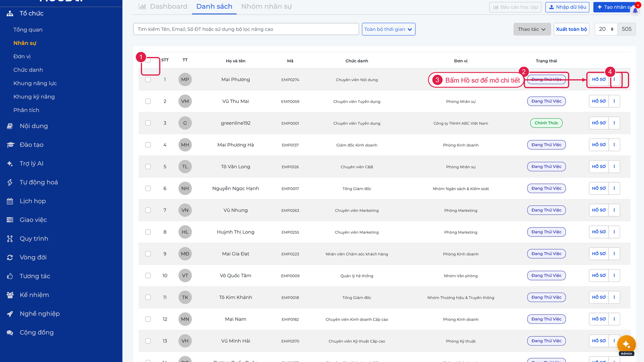644x362 pixels.
Task: Tick the checkbox for Mai Phương Hà
Action: point(148,145)
